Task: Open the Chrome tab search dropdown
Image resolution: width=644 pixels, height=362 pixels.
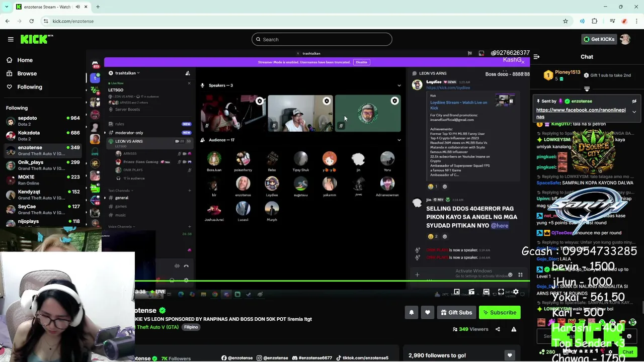Action: tap(8, 7)
